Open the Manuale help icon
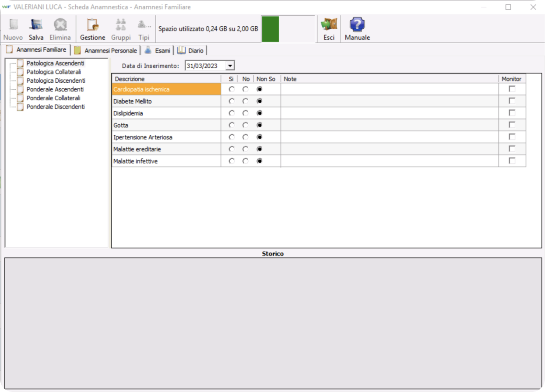The width and height of the screenshot is (545, 392). point(357,29)
